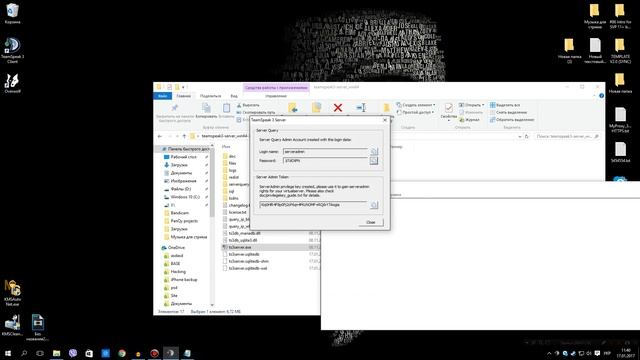640x360 pixels.
Task: Open the Создать элемент dropdown
Action: [x=416, y=105]
